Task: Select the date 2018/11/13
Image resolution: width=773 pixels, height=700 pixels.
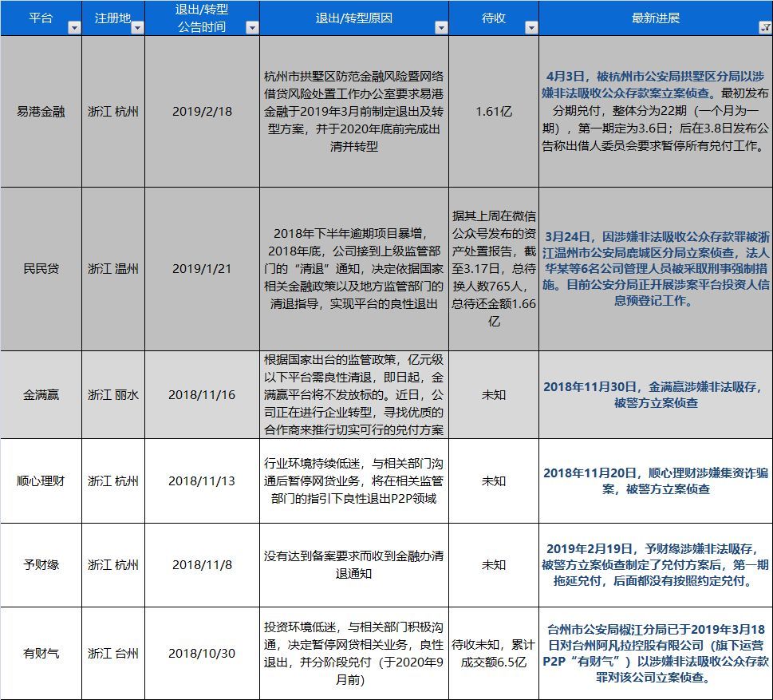Action: (202, 481)
